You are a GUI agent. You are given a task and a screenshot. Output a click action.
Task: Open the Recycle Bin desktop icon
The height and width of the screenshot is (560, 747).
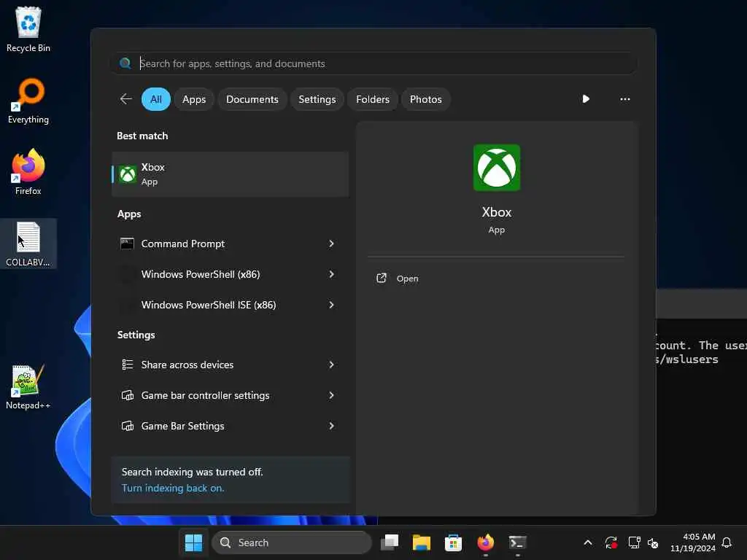(x=28, y=29)
